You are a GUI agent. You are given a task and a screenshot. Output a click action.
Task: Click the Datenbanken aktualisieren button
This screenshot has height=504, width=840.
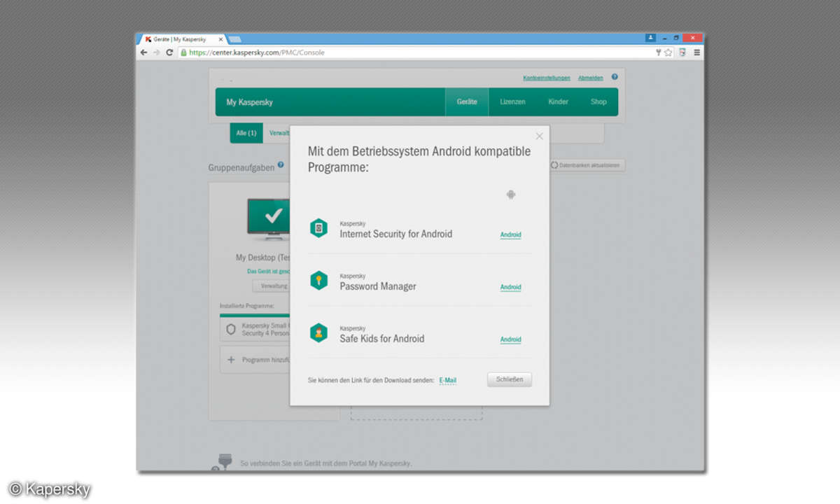pyautogui.click(x=588, y=165)
